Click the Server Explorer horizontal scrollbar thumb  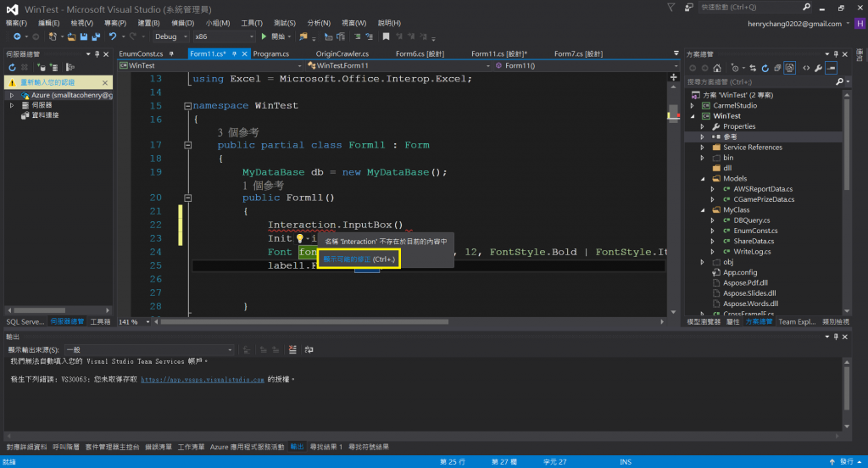[x=39, y=310]
